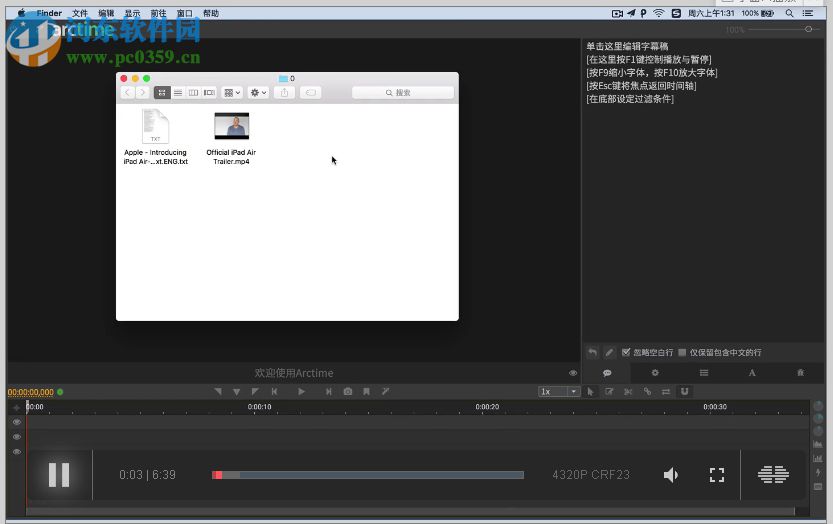Click the stacked lines logo icon in player bar
This screenshot has height=524, width=833.
click(773, 475)
